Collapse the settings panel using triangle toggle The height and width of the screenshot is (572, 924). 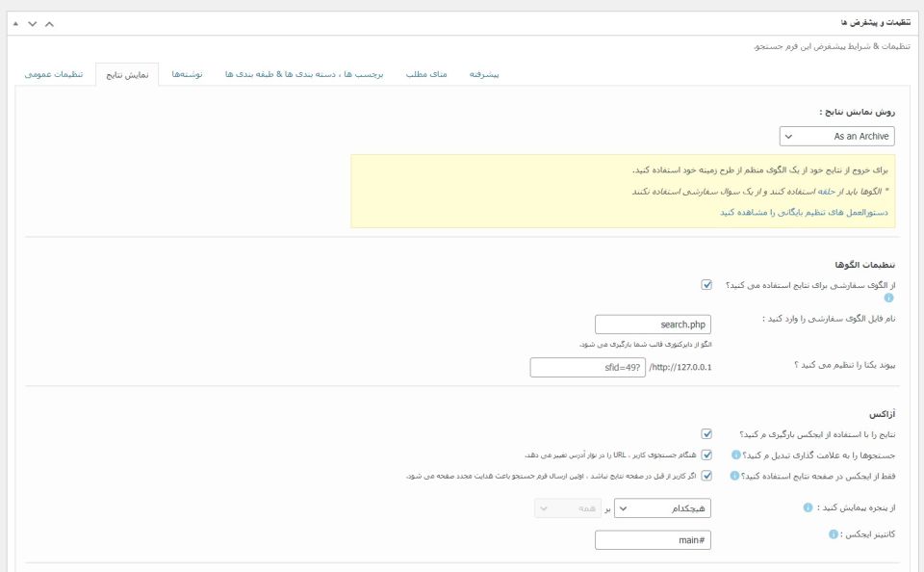15,23
